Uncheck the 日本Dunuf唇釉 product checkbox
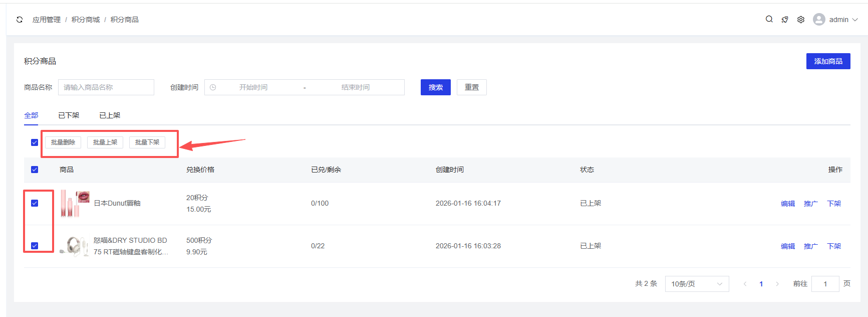 (x=35, y=203)
